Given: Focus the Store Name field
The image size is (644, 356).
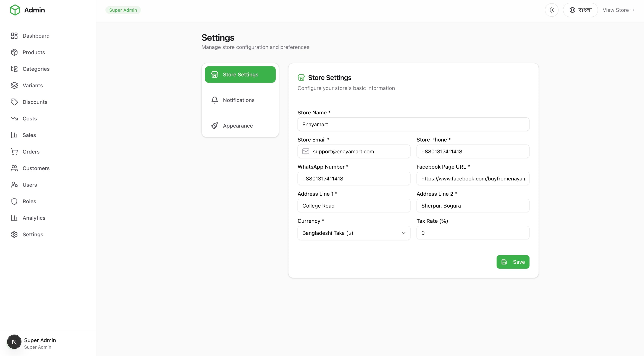Looking at the screenshot, I should [413, 124].
